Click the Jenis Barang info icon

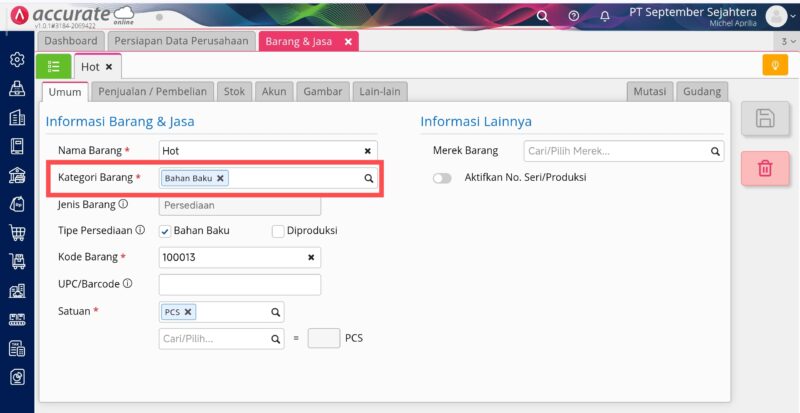pyautogui.click(x=123, y=204)
